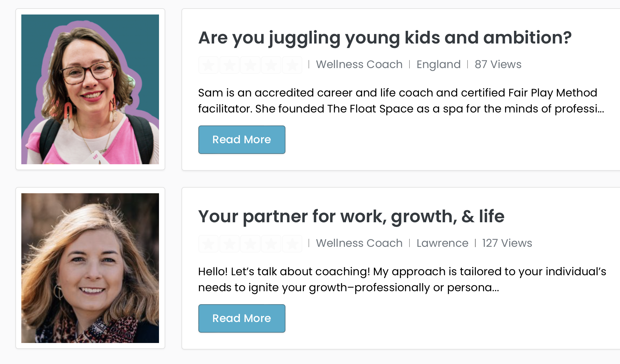Click first star in Sam's rating
The height and width of the screenshot is (364, 620).
[208, 65]
